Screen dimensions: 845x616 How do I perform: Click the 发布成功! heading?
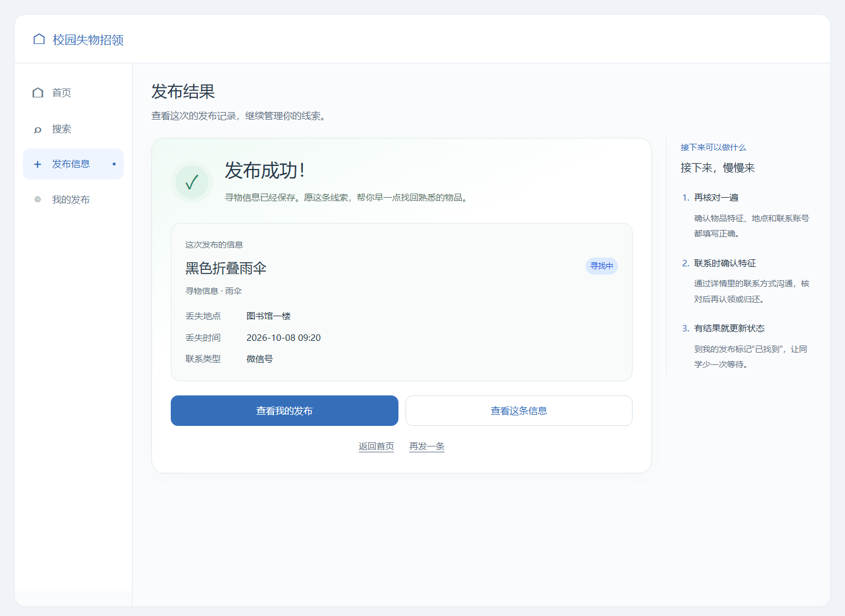(265, 171)
